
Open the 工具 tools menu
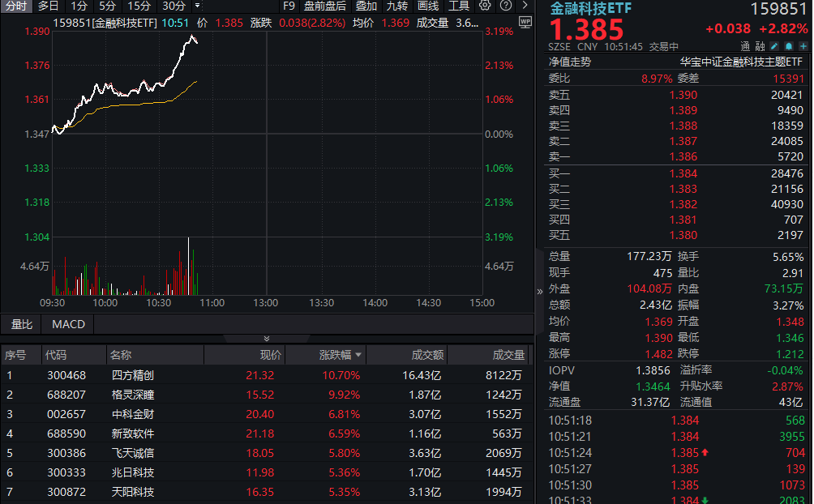pos(461,6)
